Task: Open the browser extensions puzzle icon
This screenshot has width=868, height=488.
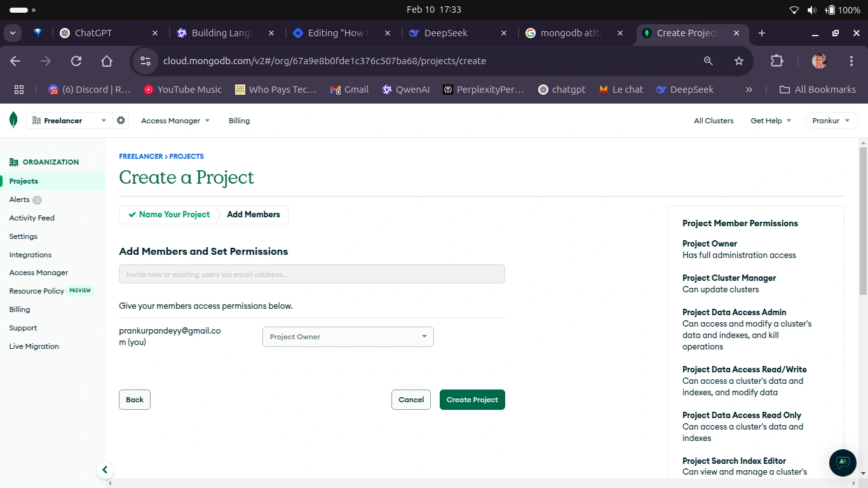Action: pos(776,61)
